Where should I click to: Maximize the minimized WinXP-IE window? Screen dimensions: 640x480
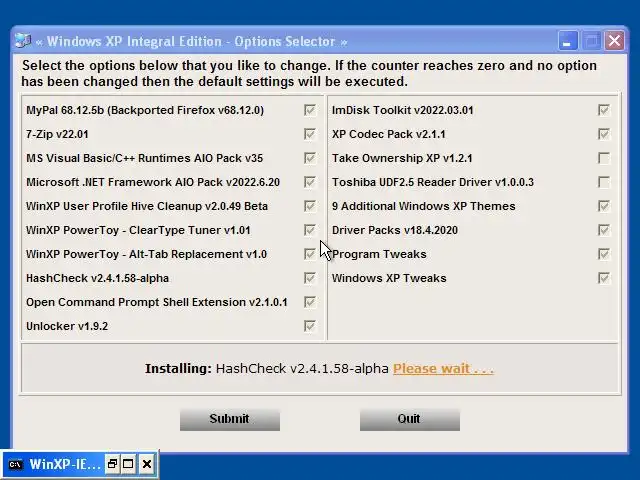tap(128, 464)
